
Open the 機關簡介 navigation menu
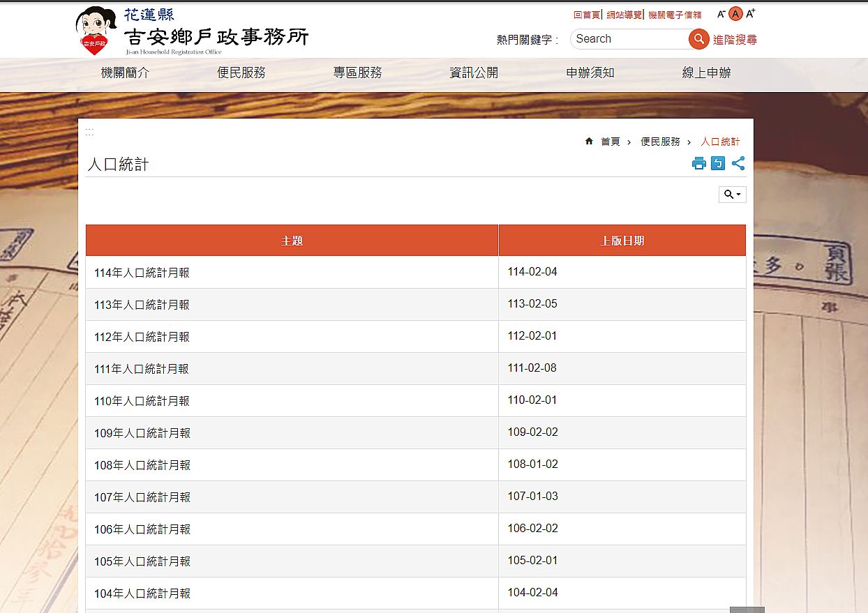[126, 73]
